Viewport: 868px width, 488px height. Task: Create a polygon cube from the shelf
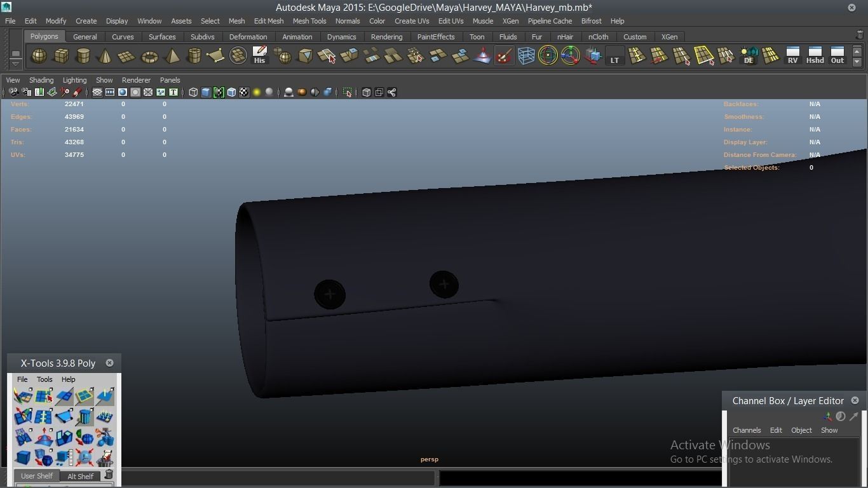tap(61, 56)
